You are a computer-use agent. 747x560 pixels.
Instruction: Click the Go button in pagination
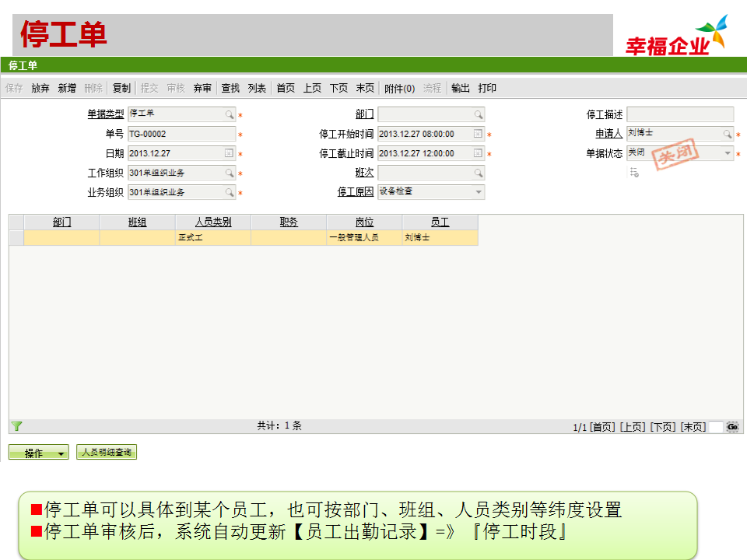click(732, 427)
